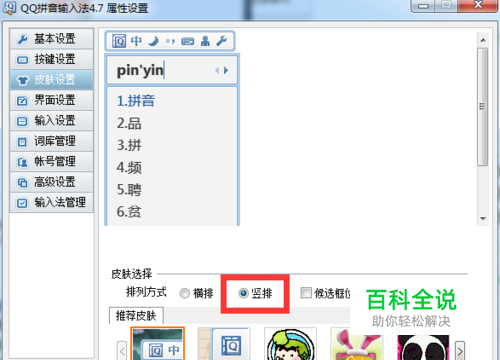
Task: Click the 中 language mode icon in preview bar
Action: 136,41
